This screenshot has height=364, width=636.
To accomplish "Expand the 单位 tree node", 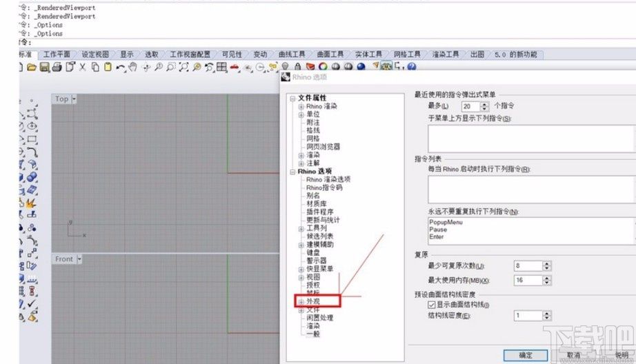I will 301,114.
